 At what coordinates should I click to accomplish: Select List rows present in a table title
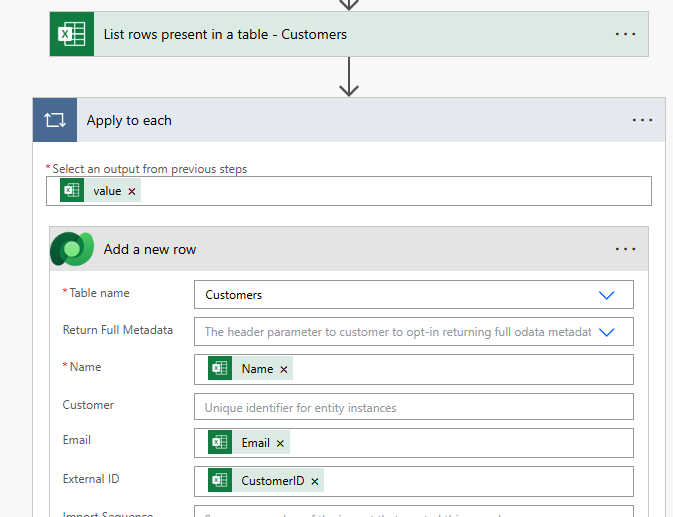(225, 34)
